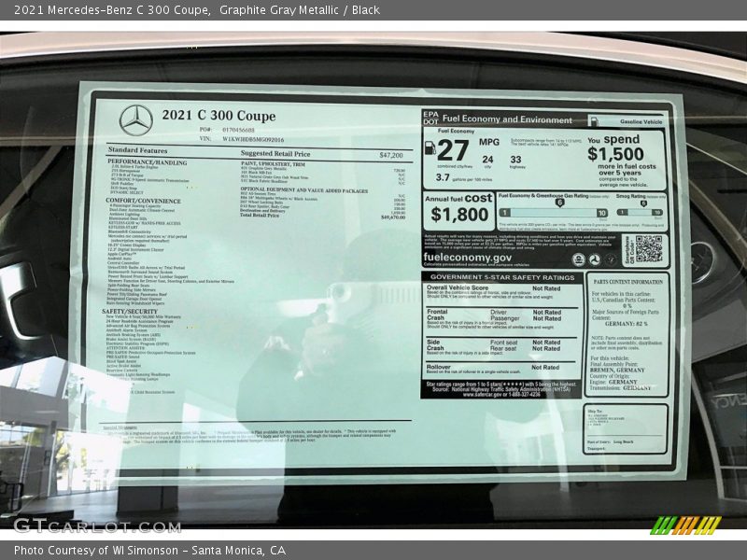
Task: Click the www.safercar.gov address line
Action: [x=501, y=395]
